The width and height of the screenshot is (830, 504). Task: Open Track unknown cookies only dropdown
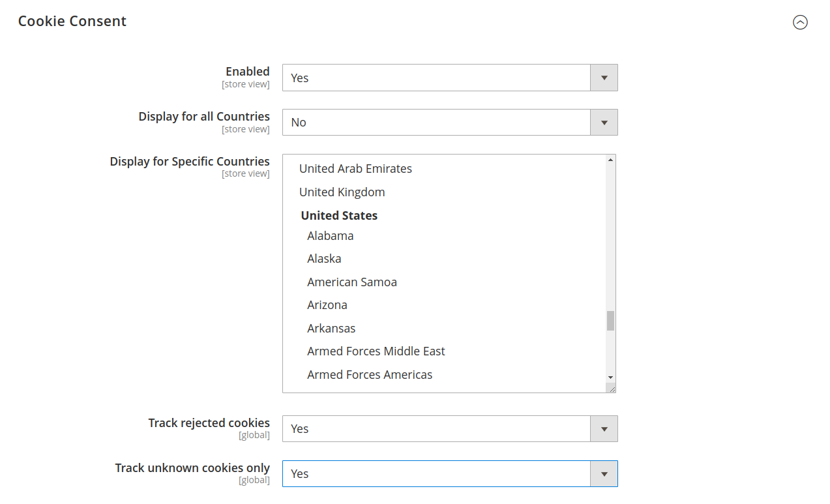(x=449, y=474)
